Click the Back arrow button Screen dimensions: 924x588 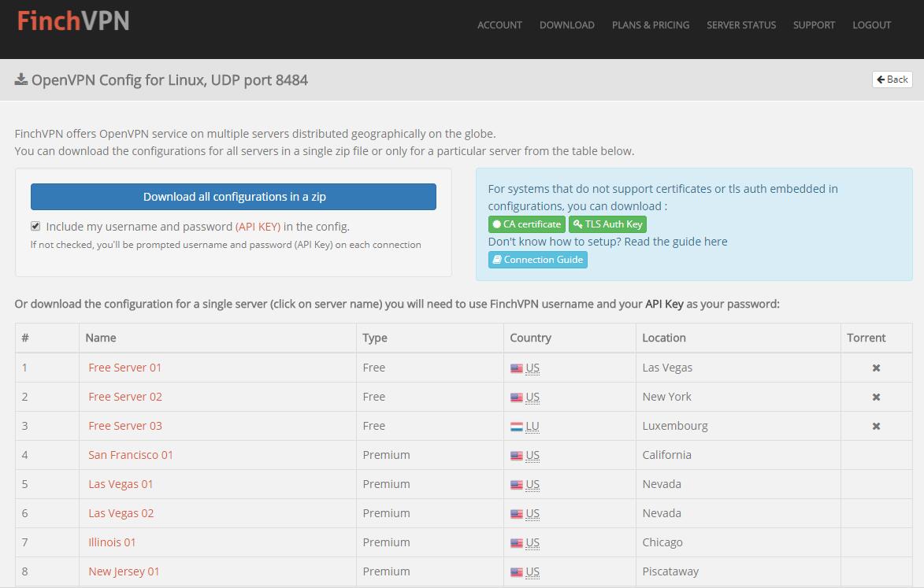point(892,80)
